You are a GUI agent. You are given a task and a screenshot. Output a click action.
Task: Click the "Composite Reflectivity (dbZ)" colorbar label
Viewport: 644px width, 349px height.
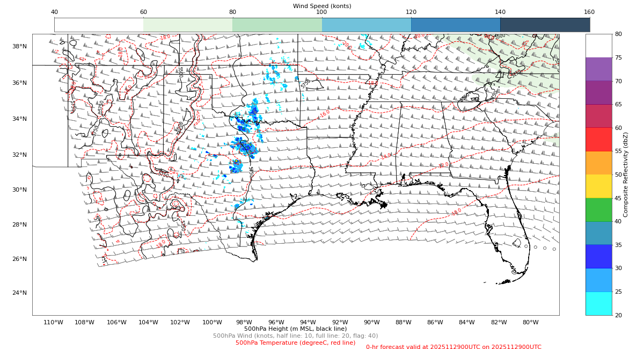626,174
